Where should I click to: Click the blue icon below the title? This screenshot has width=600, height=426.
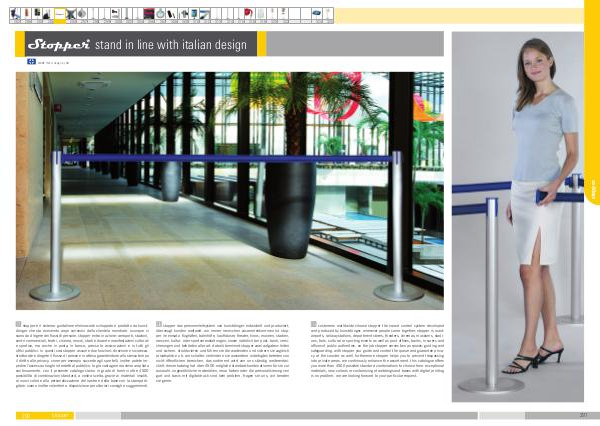point(31,62)
